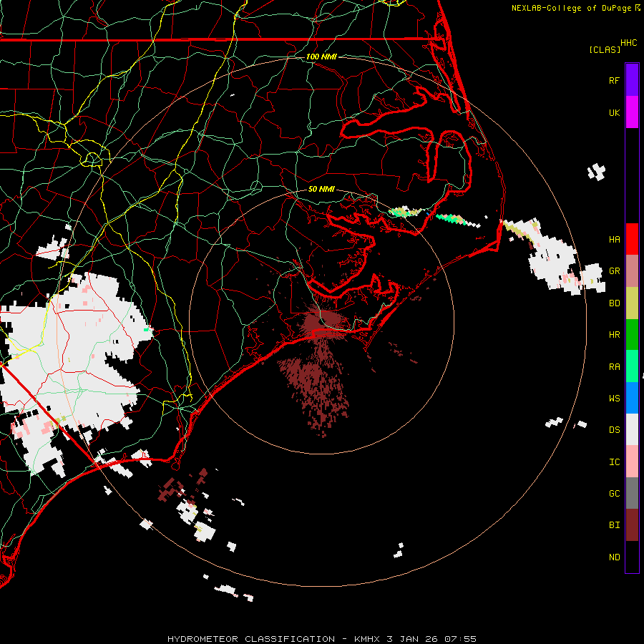Click the "UK" legend label
The height and width of the screenshot is (644, 644).
point(614,112)
